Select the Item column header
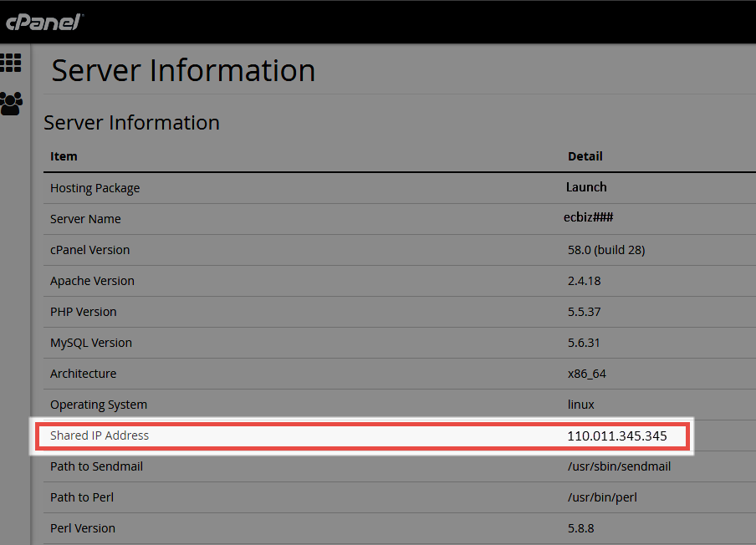The width and height of the screenshot is (756, 545). [64, 156]
